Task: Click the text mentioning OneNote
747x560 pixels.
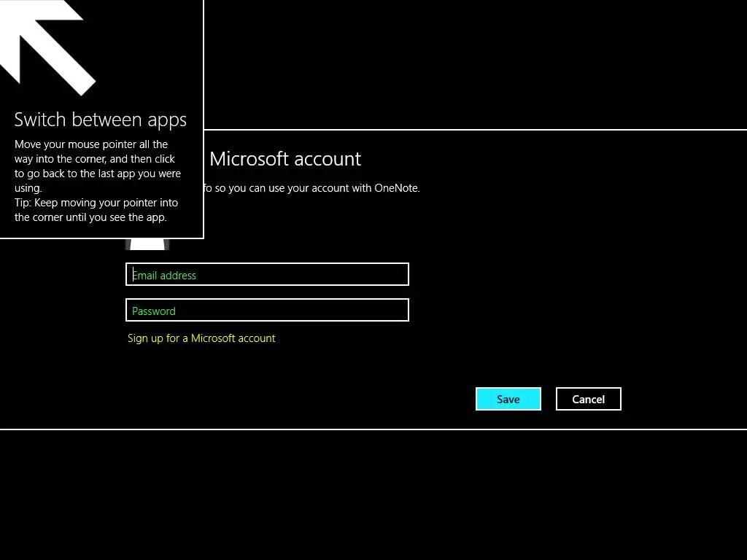Action: pos(311,188)
